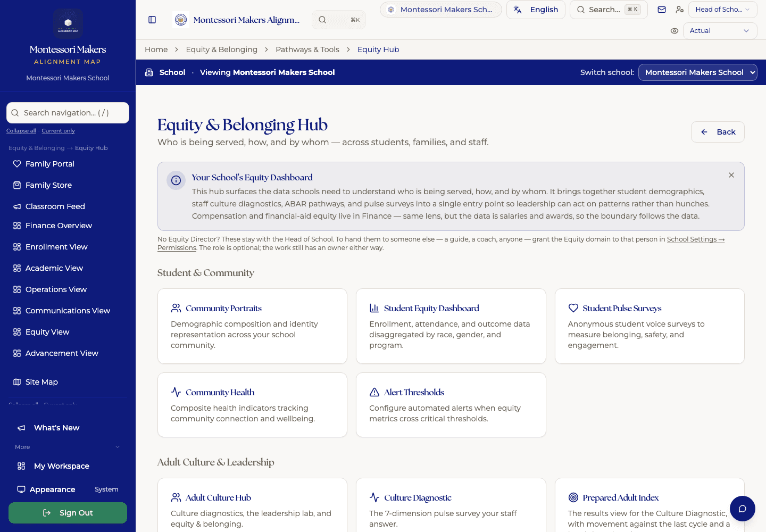Open the chat bubble floating button
Image resolution: width=766 pixels, height=532 pixels.
point(743,509)
